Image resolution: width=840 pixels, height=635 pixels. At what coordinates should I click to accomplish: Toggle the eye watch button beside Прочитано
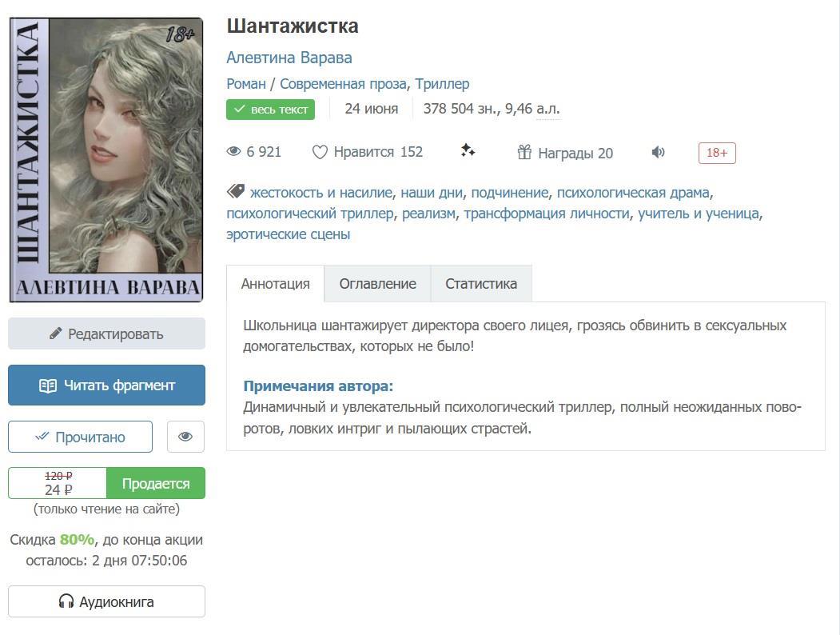point(185,437)
